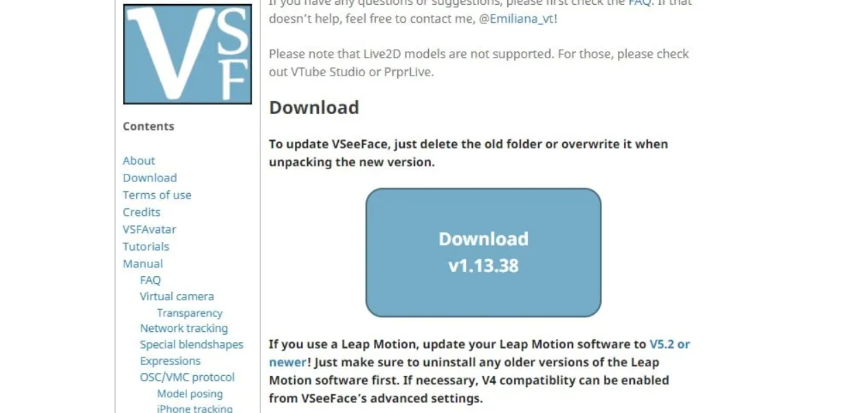Viewport: 868px width, 413px height.
Task: Select the Transparency sub-item
Action: click(190, 313)
